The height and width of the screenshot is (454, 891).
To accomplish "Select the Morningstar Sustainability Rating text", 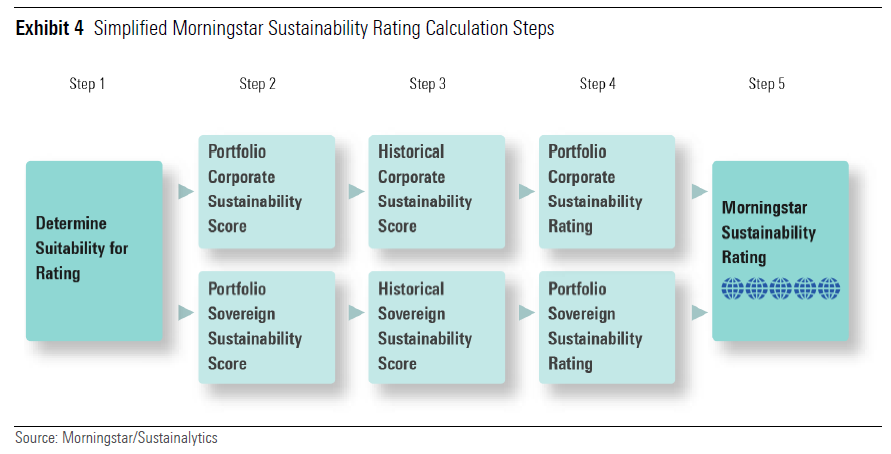I will 769,232.
